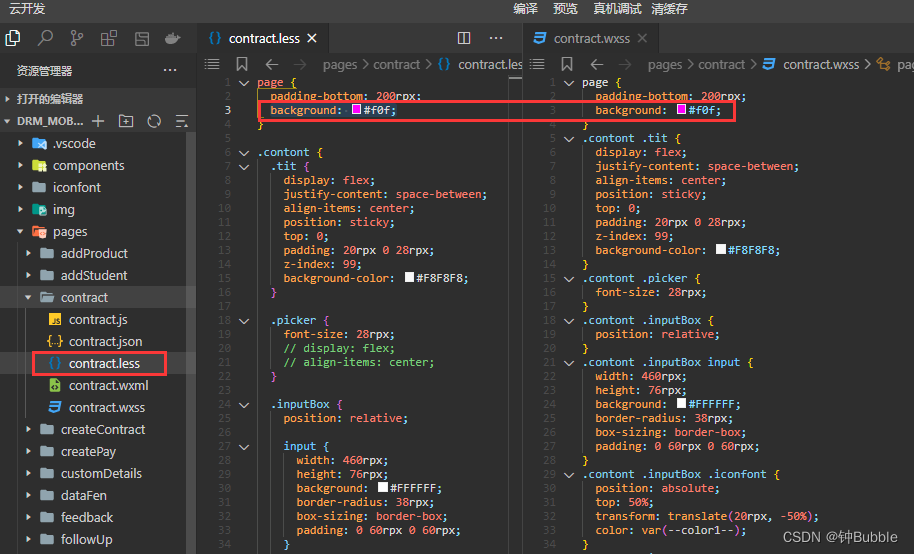Click 真机调试 in the top toolbar
Image resolution: width=914 pixels, height=554 pixels.
(617, 9)
